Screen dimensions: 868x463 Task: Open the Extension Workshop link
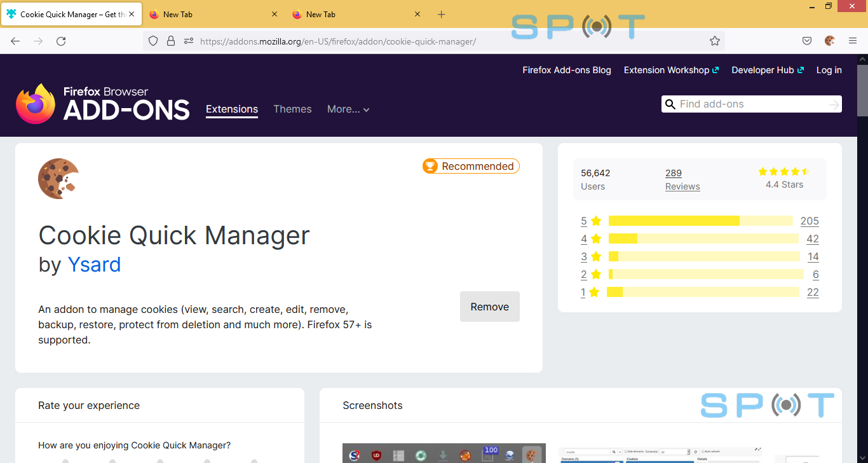coord(671,70)
